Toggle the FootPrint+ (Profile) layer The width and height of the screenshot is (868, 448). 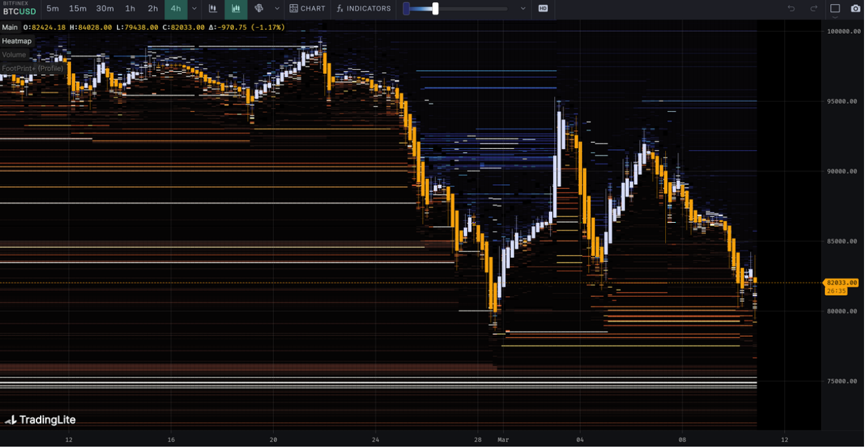click(33, 68)
